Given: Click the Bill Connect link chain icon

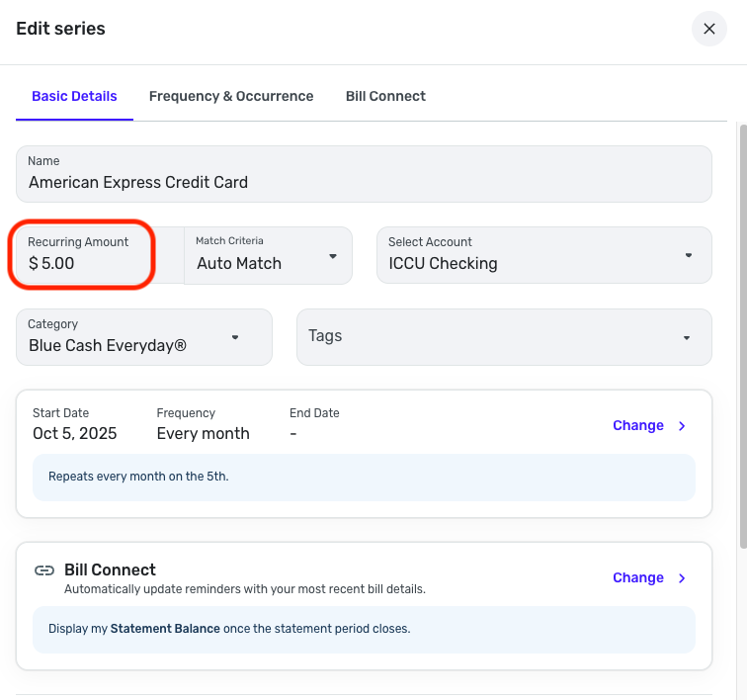Looking at the screenshot, I should tap(44, 570).
